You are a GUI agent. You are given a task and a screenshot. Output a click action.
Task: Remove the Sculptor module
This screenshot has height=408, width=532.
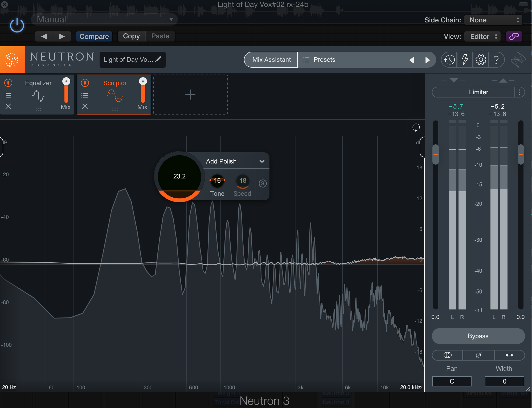85,106
